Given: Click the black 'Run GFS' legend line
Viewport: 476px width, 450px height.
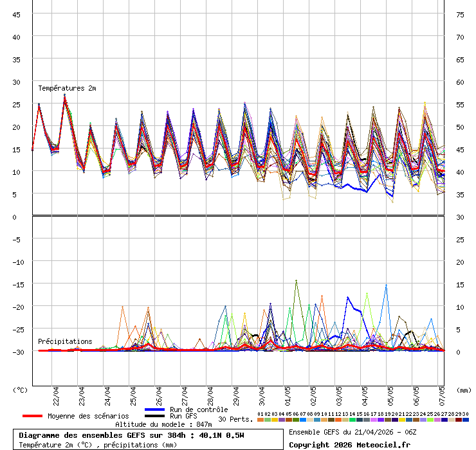Looking at the screenshot, I should coord(155,417).
